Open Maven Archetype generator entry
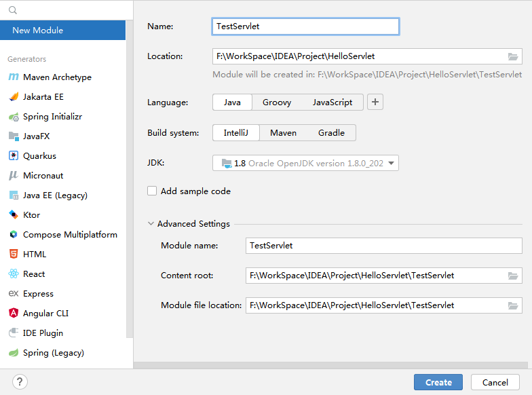 (x=62, y=77)
